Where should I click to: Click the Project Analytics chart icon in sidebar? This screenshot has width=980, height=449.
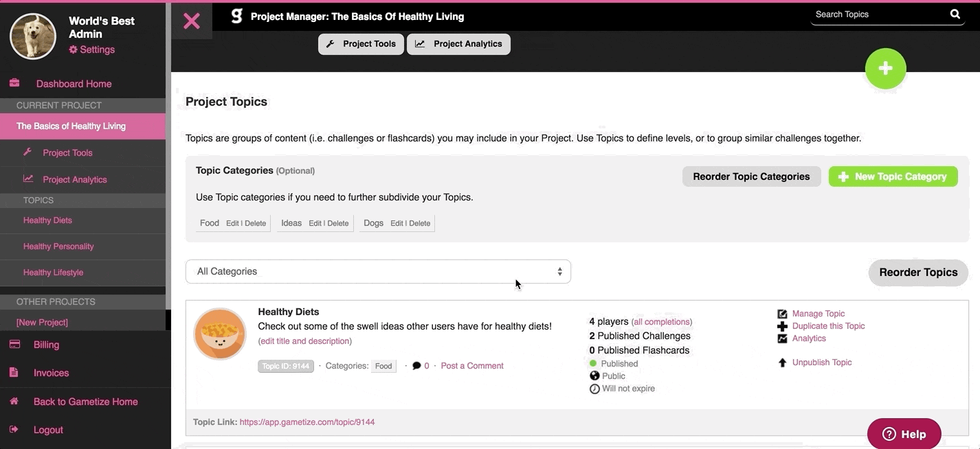(x=28, y=179)
